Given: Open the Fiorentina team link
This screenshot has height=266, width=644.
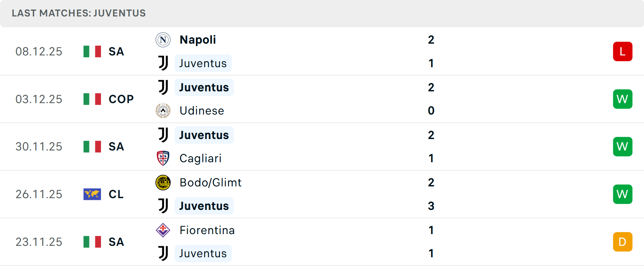Looking at the screenshot, I should [207, 230].
